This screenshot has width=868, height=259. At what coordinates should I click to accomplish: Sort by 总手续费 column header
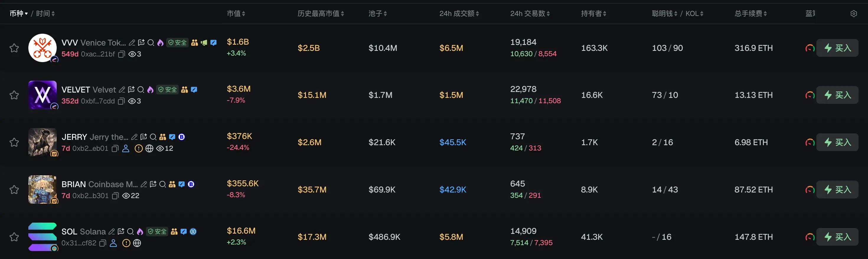click(751, 14)
